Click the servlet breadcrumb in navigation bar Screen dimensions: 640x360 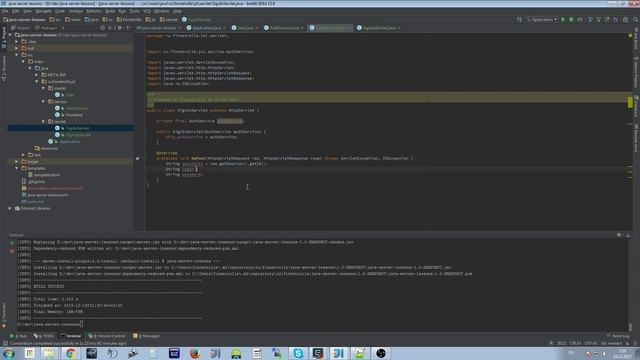click(169, 19)
